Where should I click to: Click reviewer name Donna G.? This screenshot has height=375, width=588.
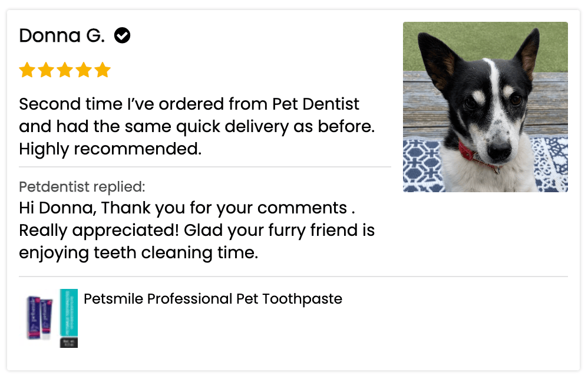pyautogui.click(x=61, y=36)
